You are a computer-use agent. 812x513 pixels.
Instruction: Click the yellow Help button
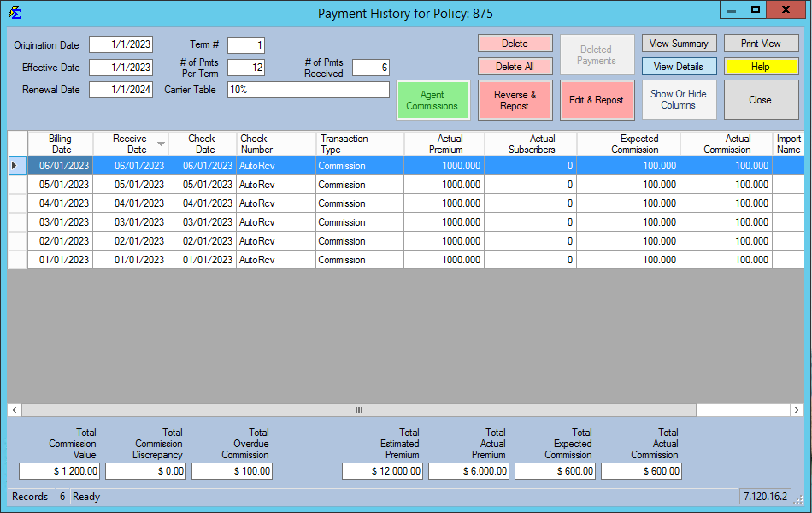coord(761,67)
